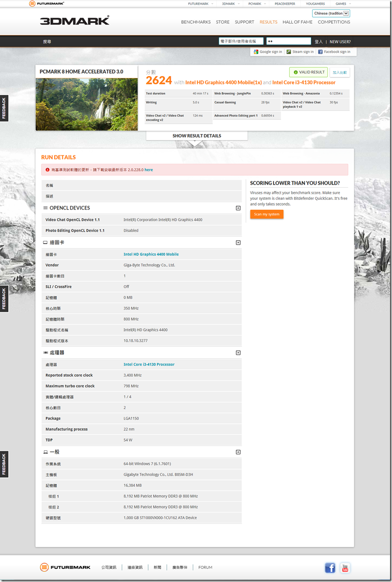The height and width of the screenshot is (582, 392).
Task: Click the B85M-D3H motherboard value
Action: click(x=158, y=475)
